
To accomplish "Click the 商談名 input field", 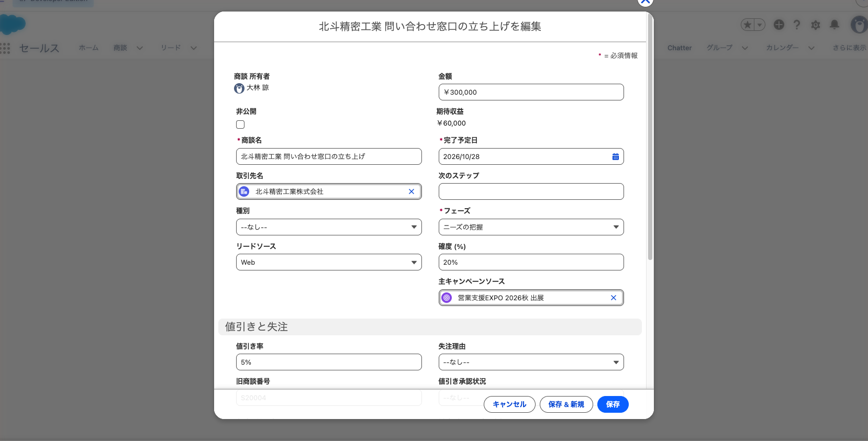I will coord(329,156).
